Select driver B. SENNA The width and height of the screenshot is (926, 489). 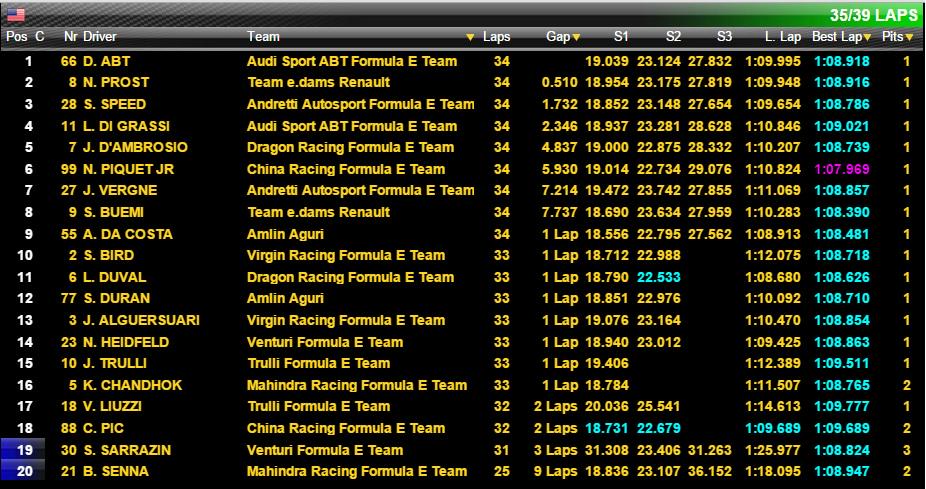(116, 472)
